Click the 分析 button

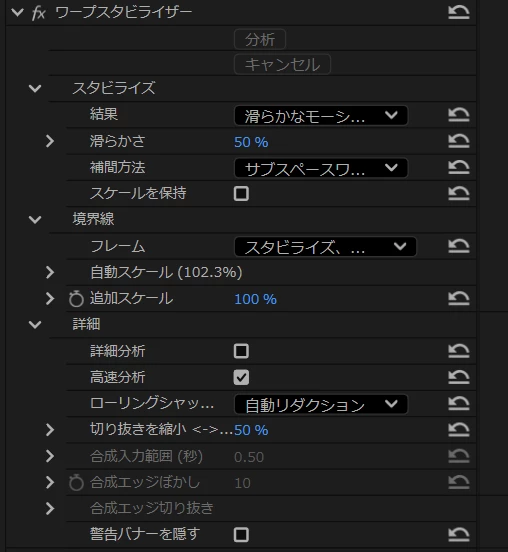pos(260,39)
